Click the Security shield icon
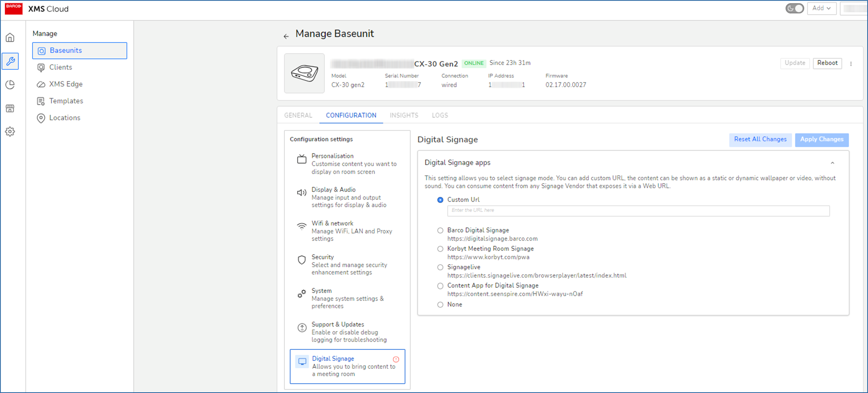This screenshot has height=393, width=868. (301, 260)
